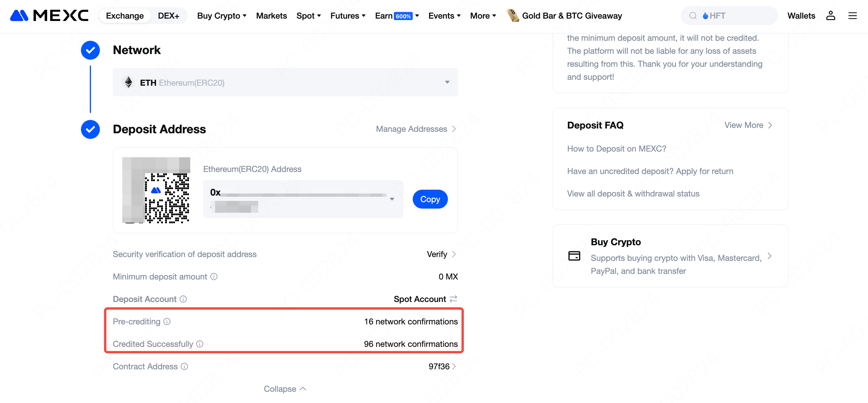Image resolution: width=868 pixels, height=403 pixels.
Task: Open the user profile icon
Action: [x=830, y=15]
